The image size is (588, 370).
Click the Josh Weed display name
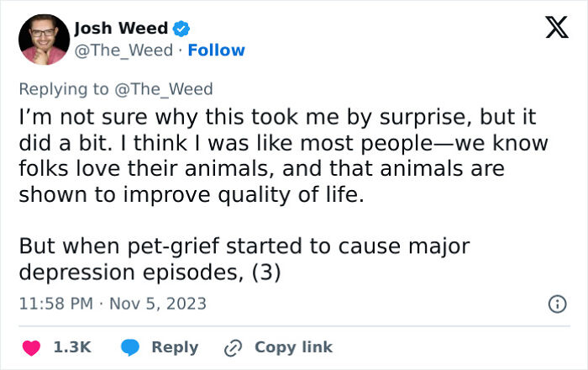pyautogui.click(x=121, y=29)
